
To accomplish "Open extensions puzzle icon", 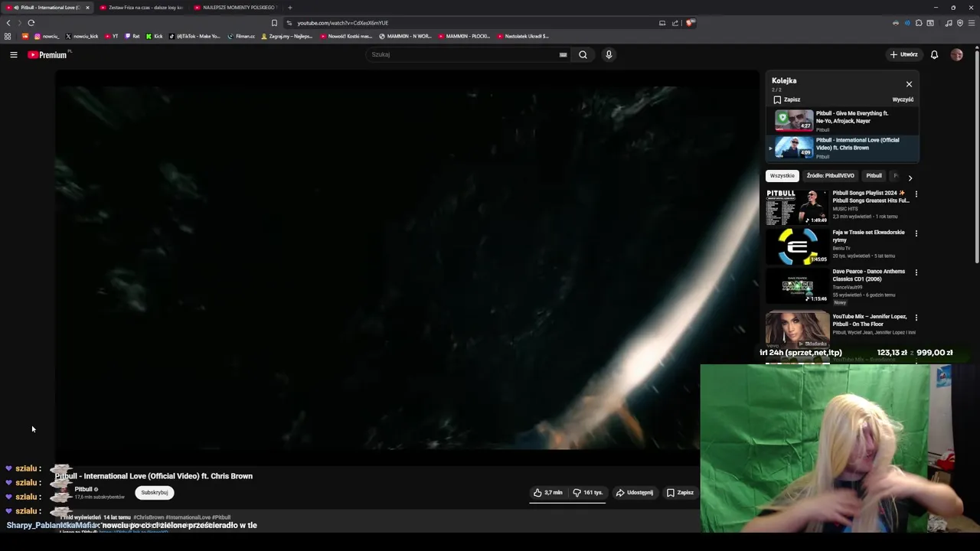I will [919, 23].
